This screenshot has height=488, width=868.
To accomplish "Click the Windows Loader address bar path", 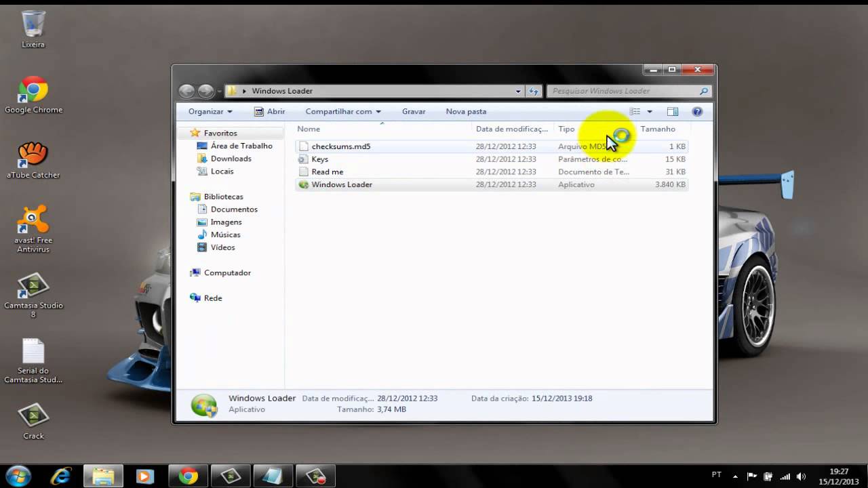I will 282,91.
